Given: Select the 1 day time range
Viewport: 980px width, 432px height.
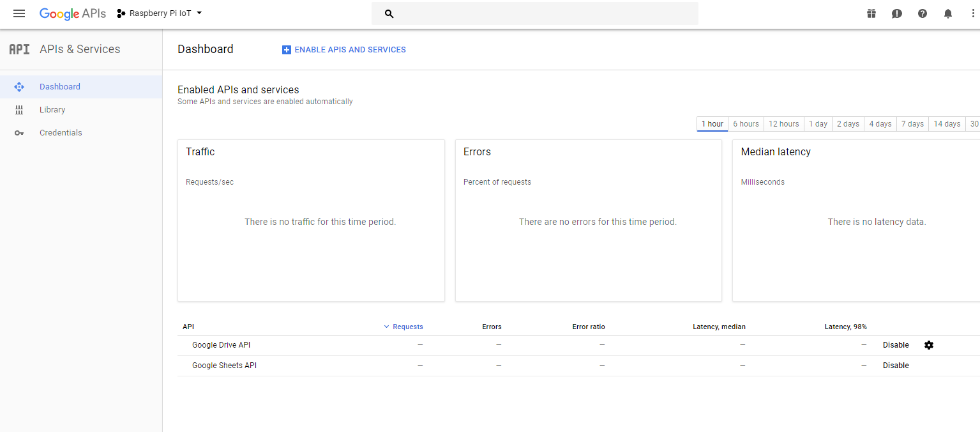Looking at the screenshot, I should pos(818,124).
